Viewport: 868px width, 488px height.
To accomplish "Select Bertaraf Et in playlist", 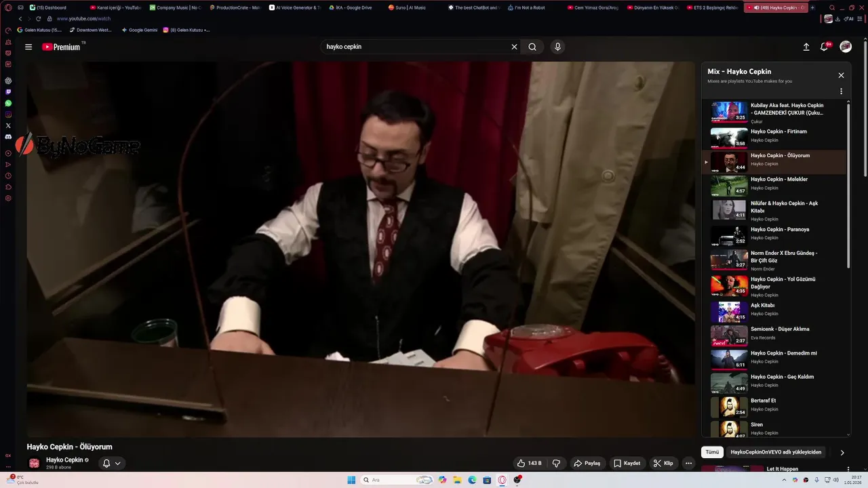I will [773, 407].
